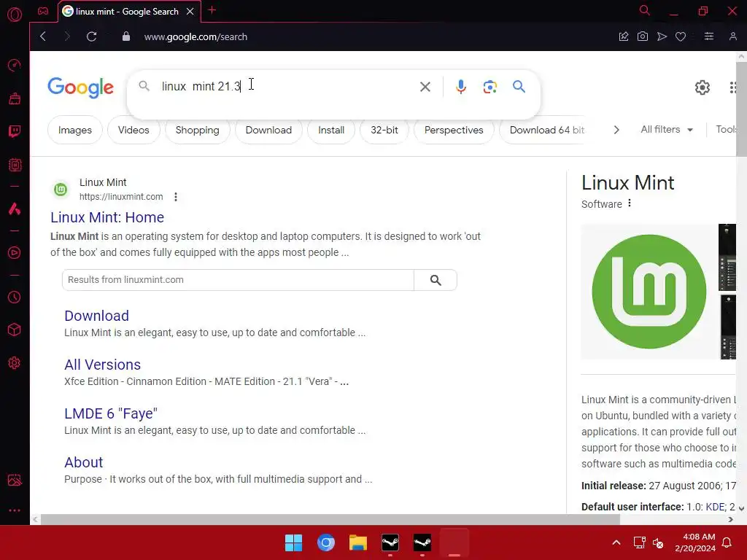Open GX Corner gamepad icon
The height and width of the screenshot is (560, 747).
(43, 11)
